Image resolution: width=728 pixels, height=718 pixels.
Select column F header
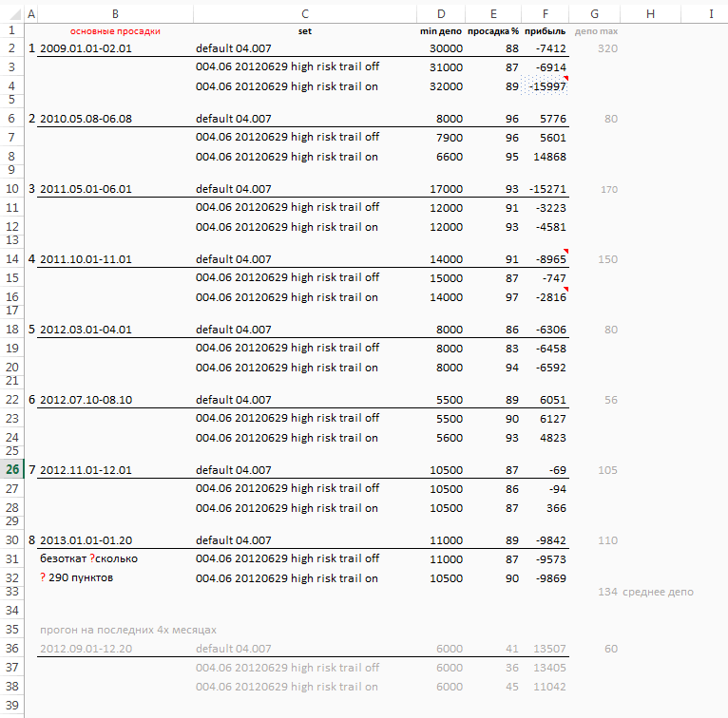coord(546,14)
